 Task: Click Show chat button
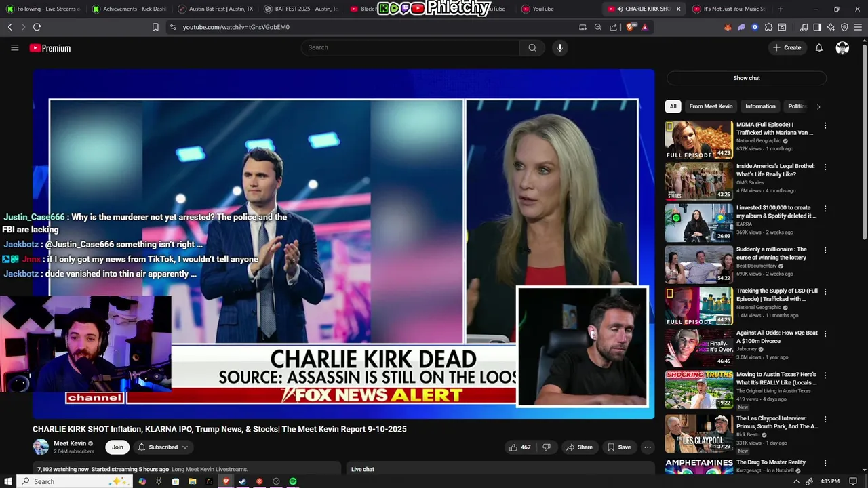pos(746,78)
